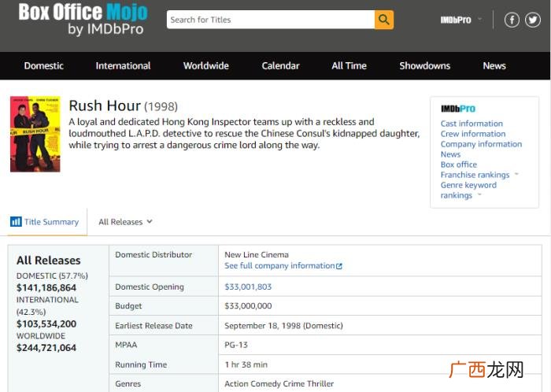
Task: Open the News menu in navigation bar
Action: click(494, 65)
